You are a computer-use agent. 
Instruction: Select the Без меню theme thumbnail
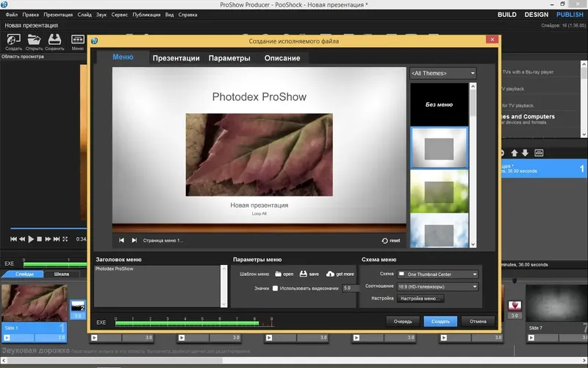tap(439, 105)
